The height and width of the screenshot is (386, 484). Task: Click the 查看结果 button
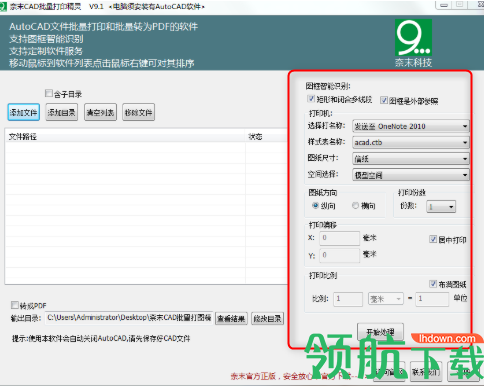[231, 319]
